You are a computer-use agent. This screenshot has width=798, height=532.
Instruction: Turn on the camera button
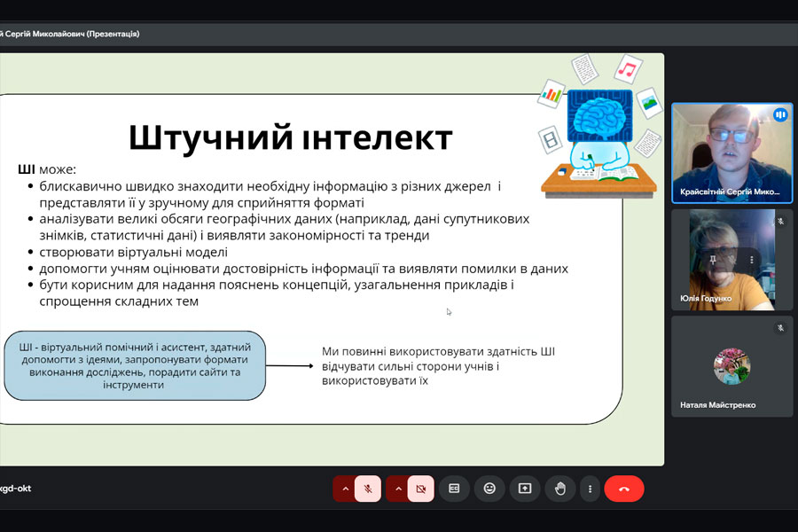click(421, 489)
